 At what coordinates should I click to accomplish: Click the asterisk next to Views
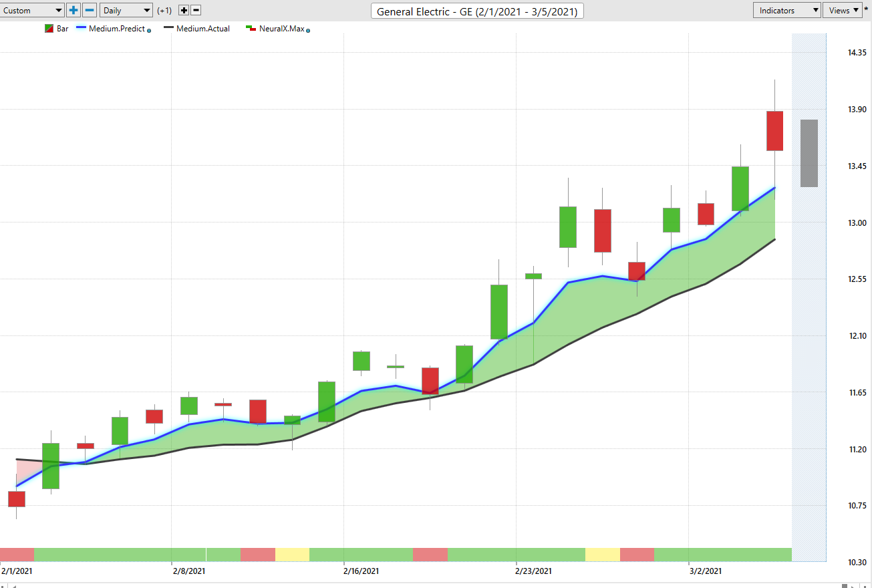(867, 10)
